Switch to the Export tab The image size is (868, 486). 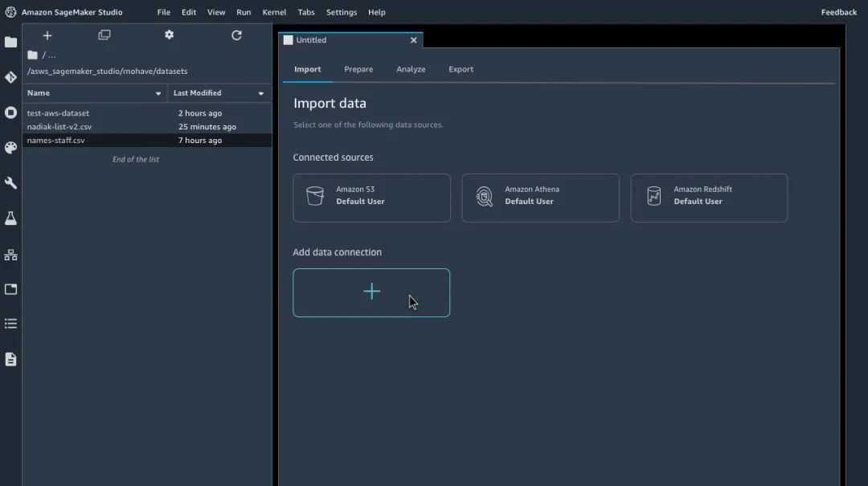point(461,69)
